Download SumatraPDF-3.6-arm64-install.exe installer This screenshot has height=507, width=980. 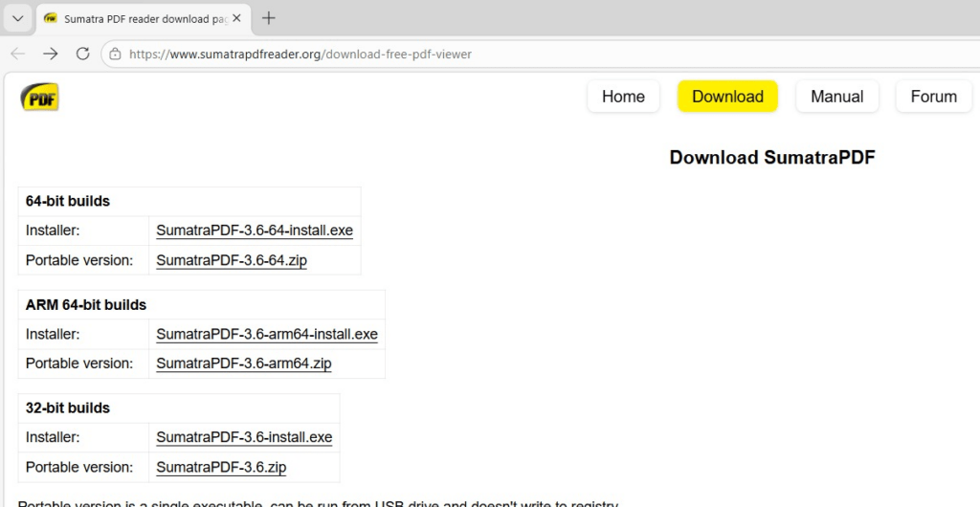[x=267, y=335]
